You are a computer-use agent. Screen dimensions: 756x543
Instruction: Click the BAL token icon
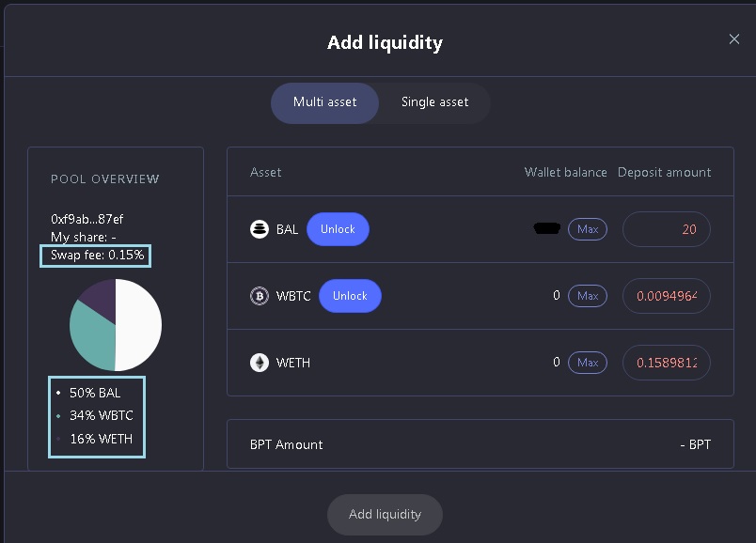coord(260,228)
